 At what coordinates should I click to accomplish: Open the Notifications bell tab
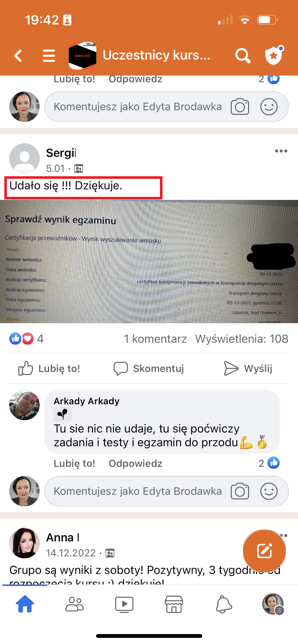224,604
